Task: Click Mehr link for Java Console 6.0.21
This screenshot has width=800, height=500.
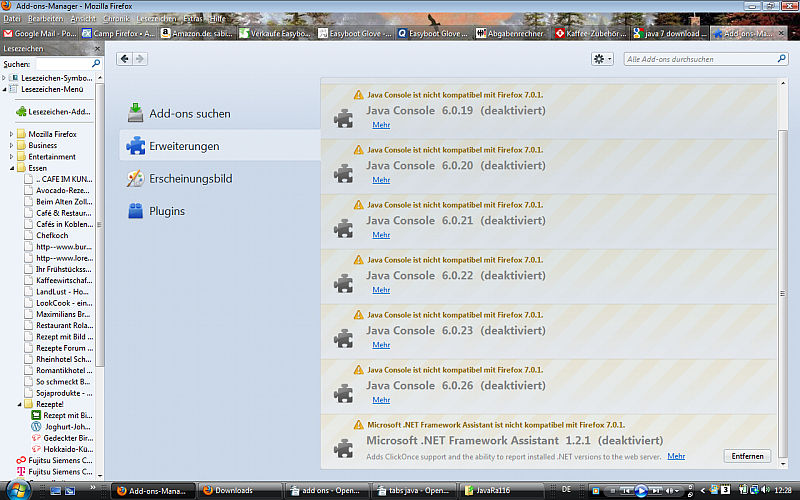Action: (x=381, y=235)
